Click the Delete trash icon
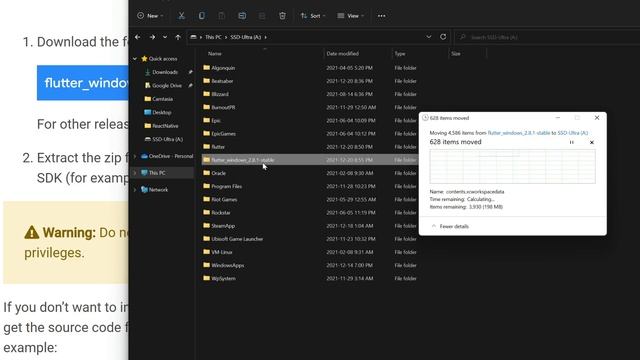The width and height of the screenshot is (640, 360). click(282, 16)
